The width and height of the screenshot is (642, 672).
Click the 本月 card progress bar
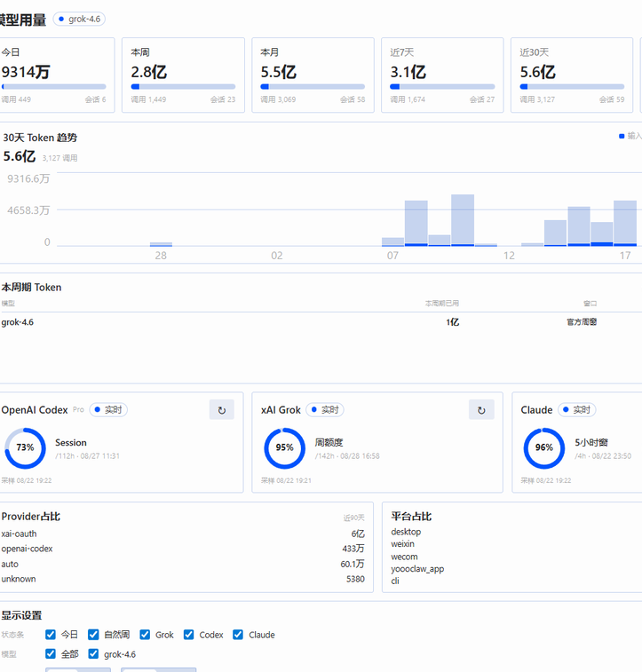click(313, 87)
